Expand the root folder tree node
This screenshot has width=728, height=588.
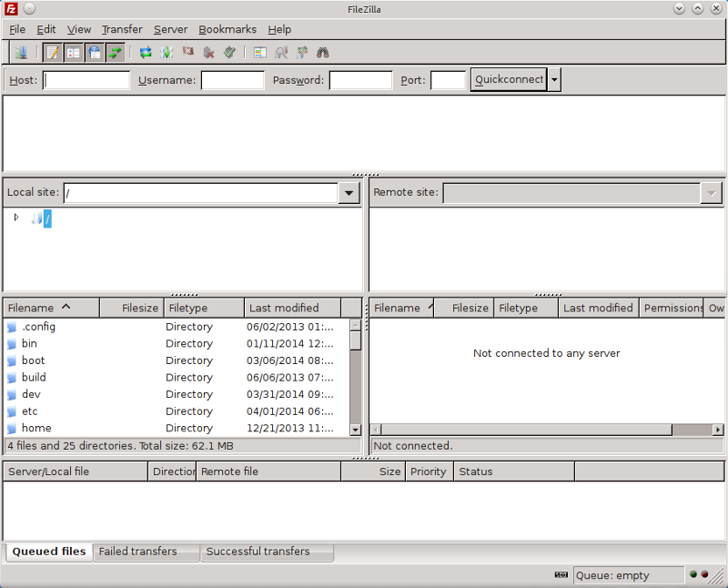(16, 218)
